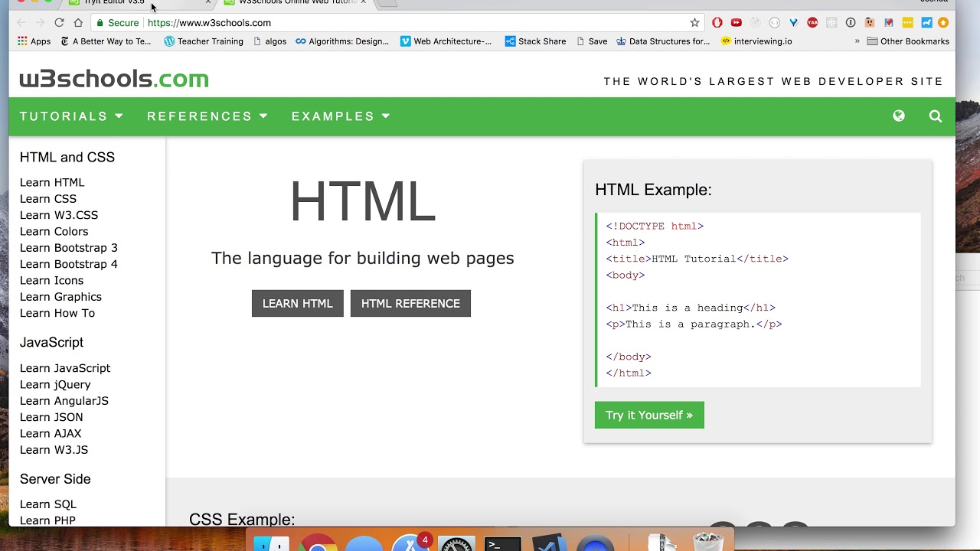Open the Stack Share bookmark
Viewport: 980px width, 551px height.
tap(536, 41)
